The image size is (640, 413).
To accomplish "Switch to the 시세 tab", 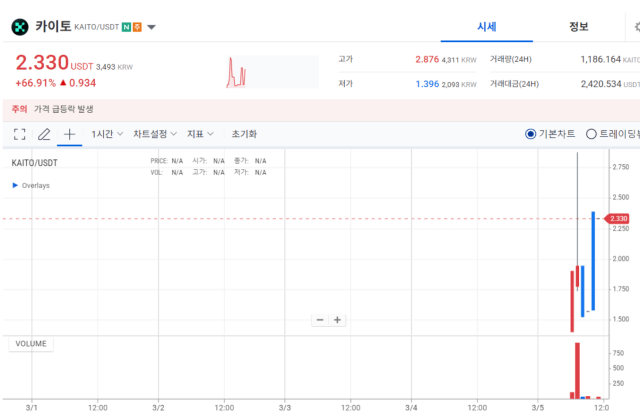I will click(x=487, y=26).
